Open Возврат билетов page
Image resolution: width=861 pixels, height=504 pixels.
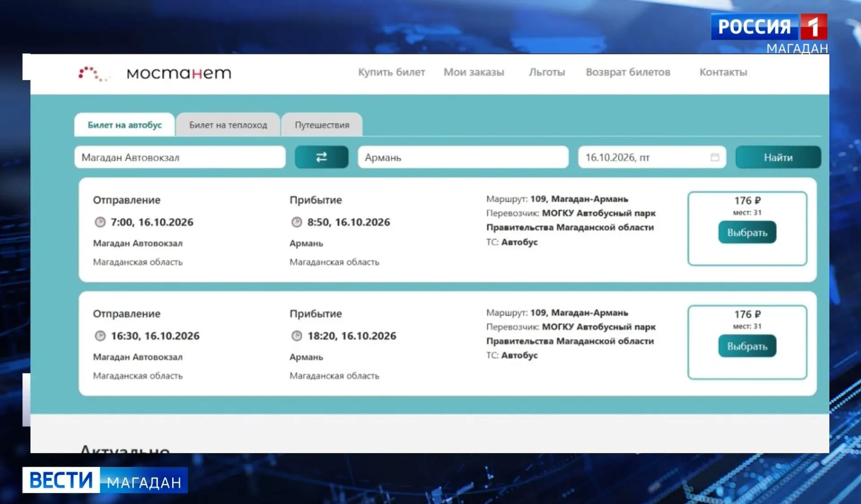[x=628, y=72]
